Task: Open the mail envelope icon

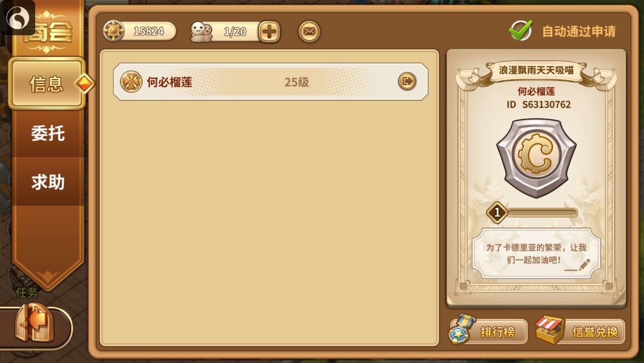Action: 309,31
